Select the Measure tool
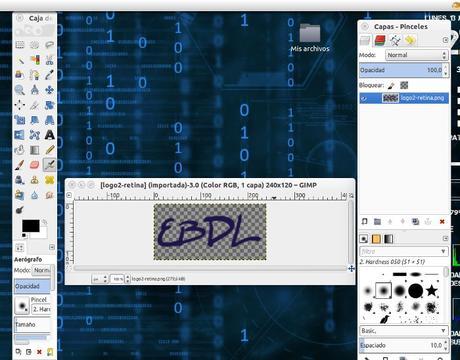 (x=35, y=90)
